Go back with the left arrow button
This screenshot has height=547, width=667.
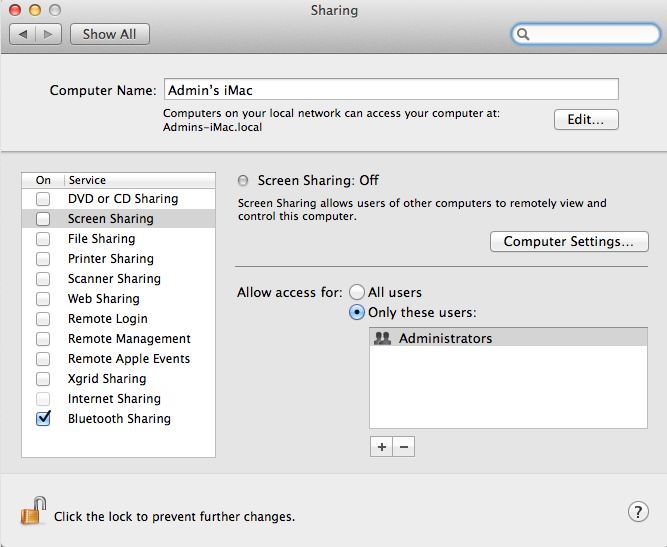tap(22, 34)
